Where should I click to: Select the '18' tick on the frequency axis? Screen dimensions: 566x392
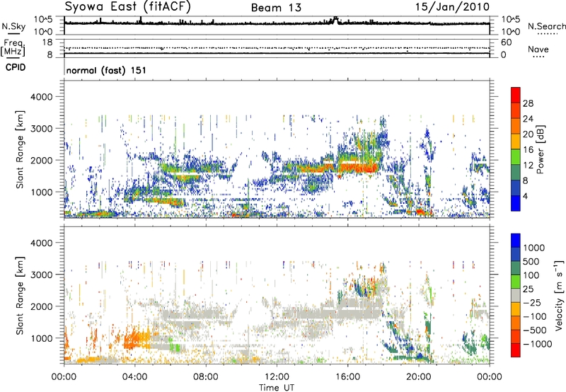(x=47, y=42)
